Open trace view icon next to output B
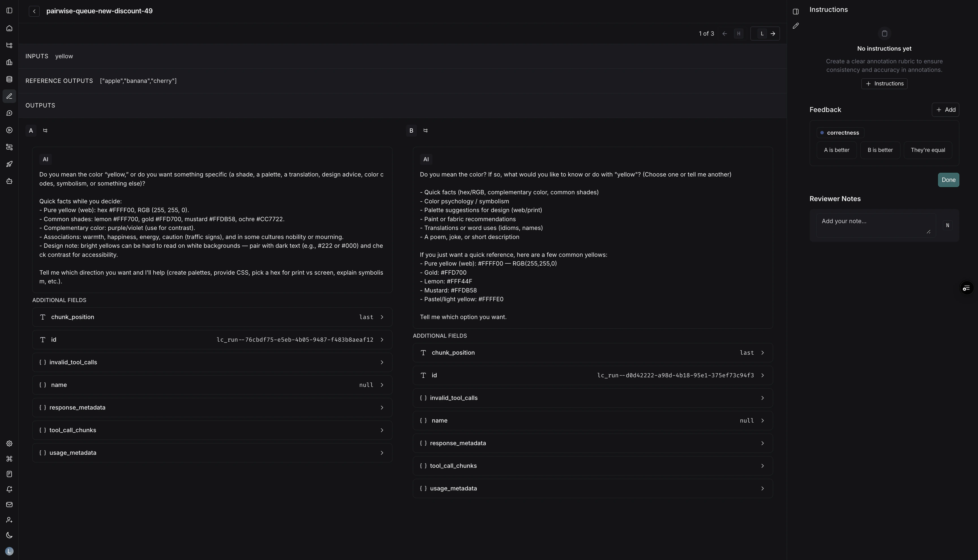This screenshot has height=560, width=978. 426,130
